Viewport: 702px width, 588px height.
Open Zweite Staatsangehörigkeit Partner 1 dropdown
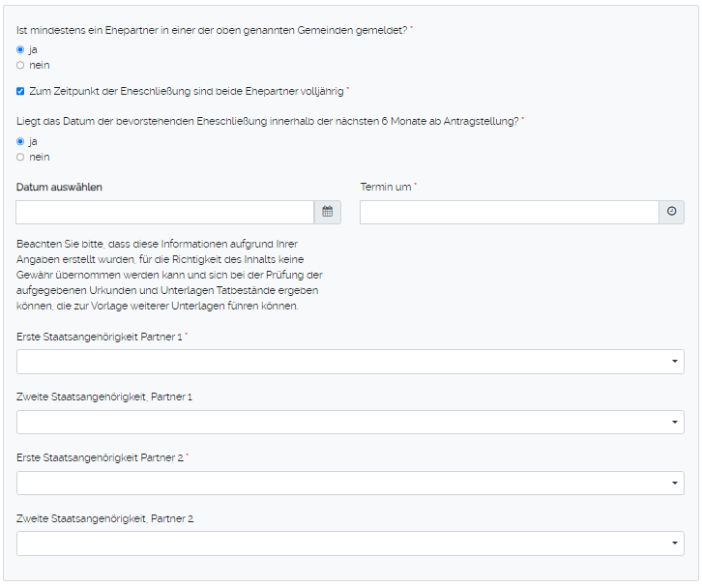pos(349,423)
